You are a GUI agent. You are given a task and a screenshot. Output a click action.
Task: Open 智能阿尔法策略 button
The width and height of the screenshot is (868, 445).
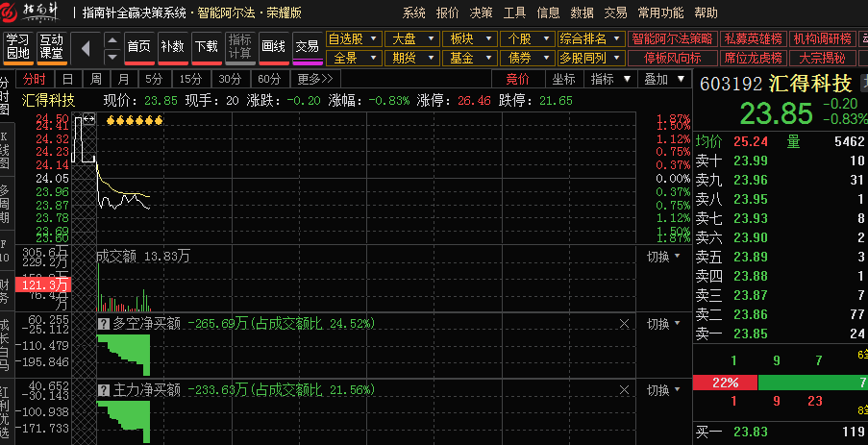[672, 38]
